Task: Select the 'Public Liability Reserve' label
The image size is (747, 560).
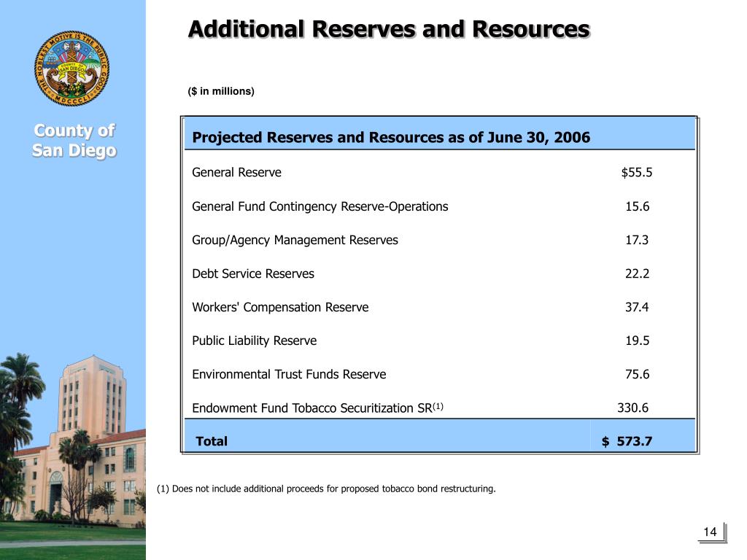Action: click(x=254, y=341)
